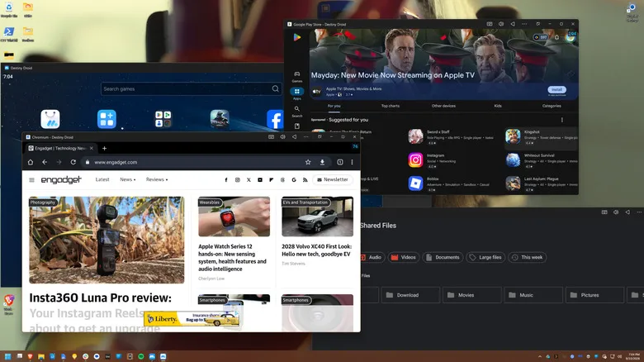
Task: Expand the News dropdown on Engadget
Action: click(128, 179)
